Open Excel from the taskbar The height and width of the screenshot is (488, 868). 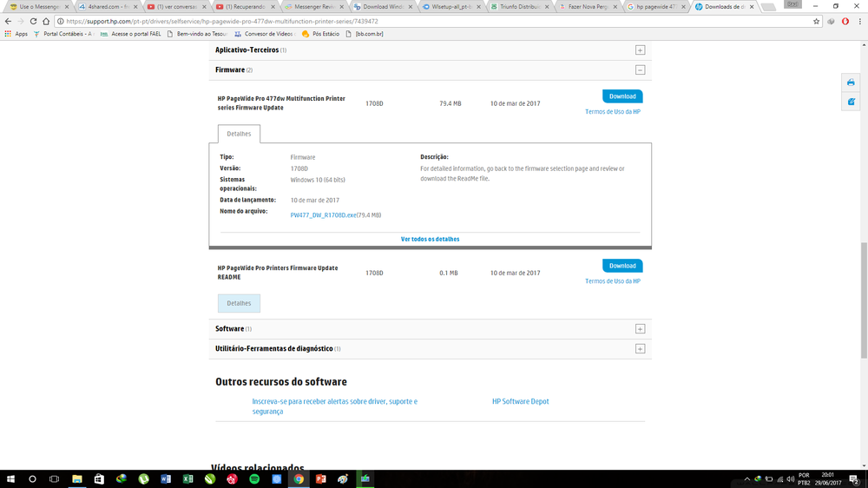click(x=187, y=479)
